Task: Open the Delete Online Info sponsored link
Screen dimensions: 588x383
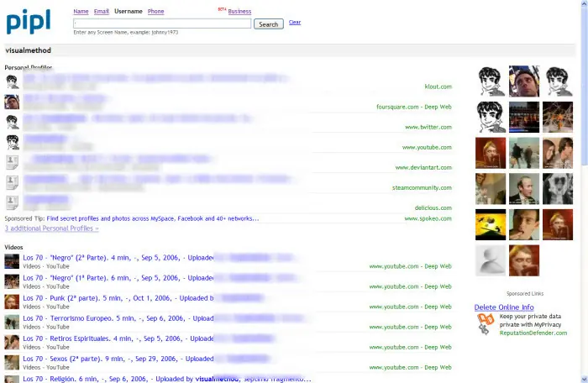Action: point(504,307)
